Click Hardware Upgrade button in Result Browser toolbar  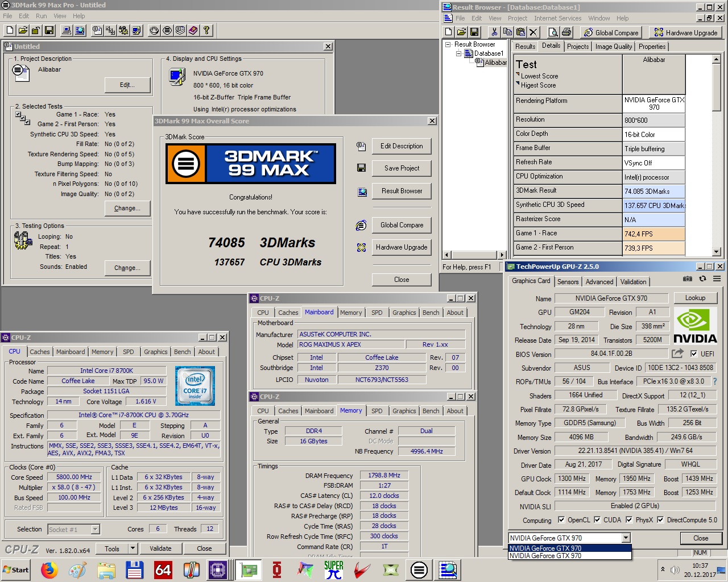(685, 32)
